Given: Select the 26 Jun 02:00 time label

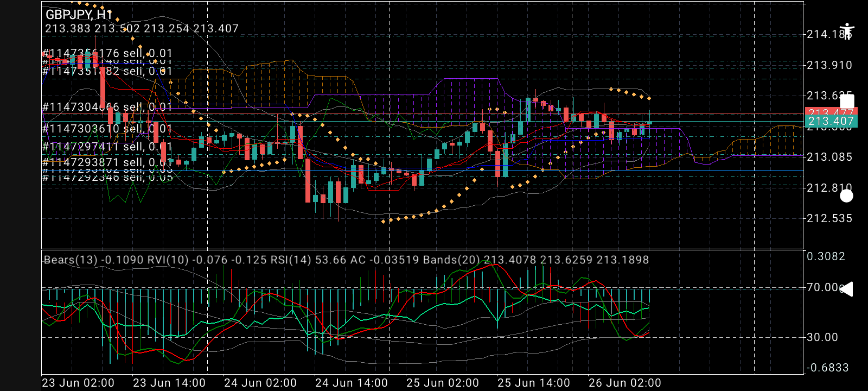Looking at the screenshot, I should (x=625, y=383).
